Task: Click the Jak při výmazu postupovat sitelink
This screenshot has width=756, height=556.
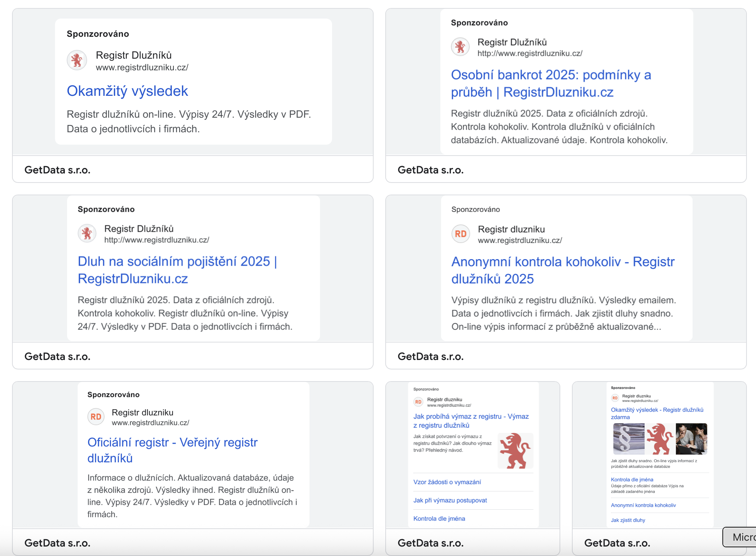Action: pyautogui.click(x=450, y=500)
